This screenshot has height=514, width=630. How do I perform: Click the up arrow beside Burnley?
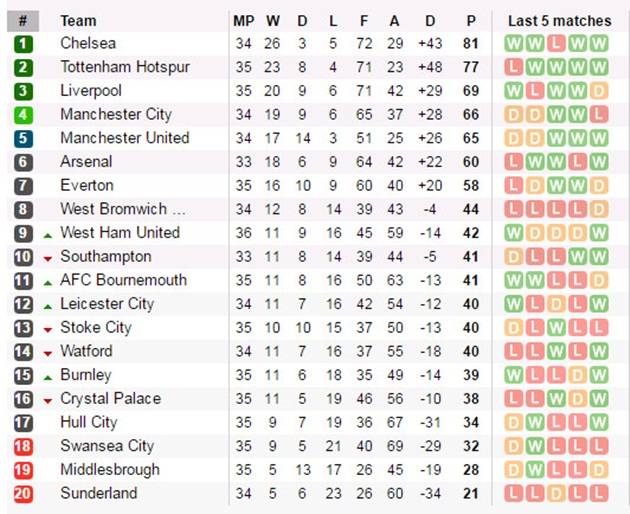47,375
